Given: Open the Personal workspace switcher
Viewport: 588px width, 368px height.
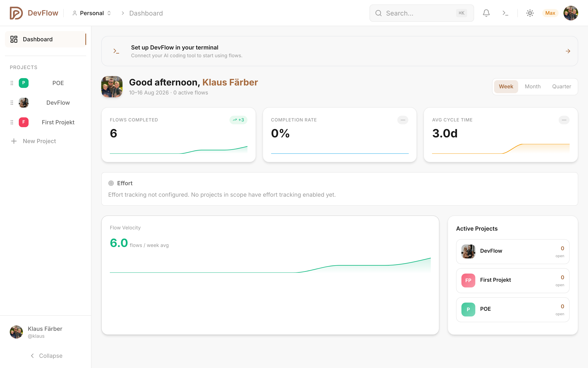Looking at the screenshot, I should (92, 13).
